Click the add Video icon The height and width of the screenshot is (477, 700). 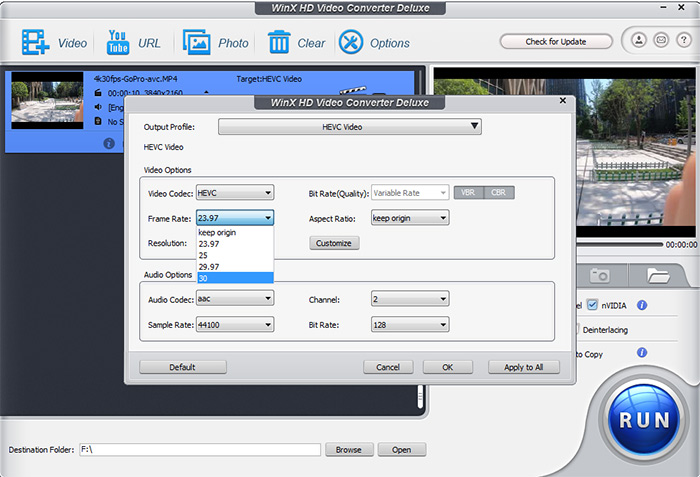35,42
